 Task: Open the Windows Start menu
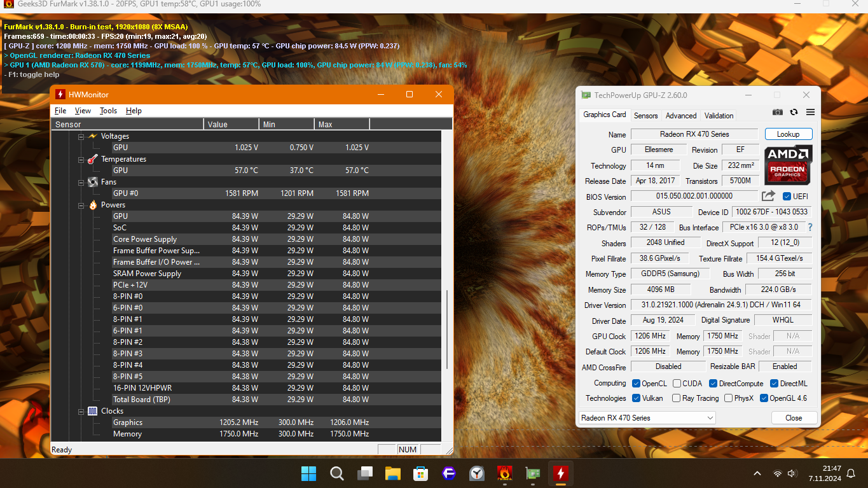click(308, 473)
